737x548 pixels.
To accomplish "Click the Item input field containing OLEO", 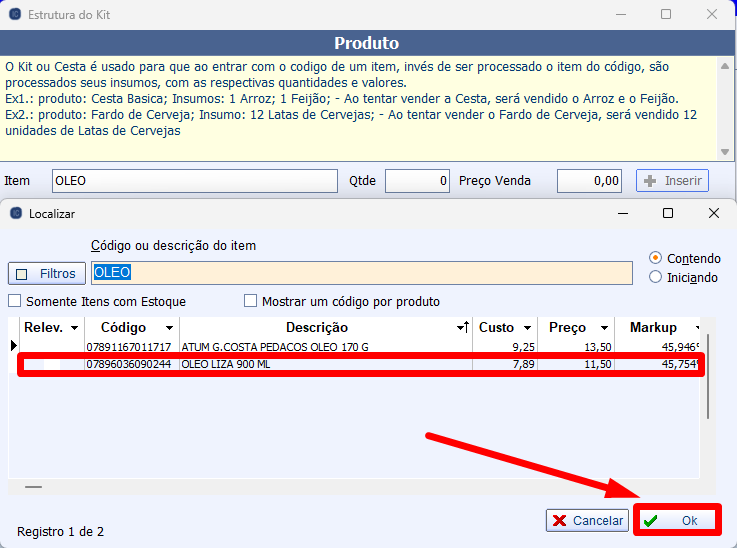I will [x=194, y=181].
